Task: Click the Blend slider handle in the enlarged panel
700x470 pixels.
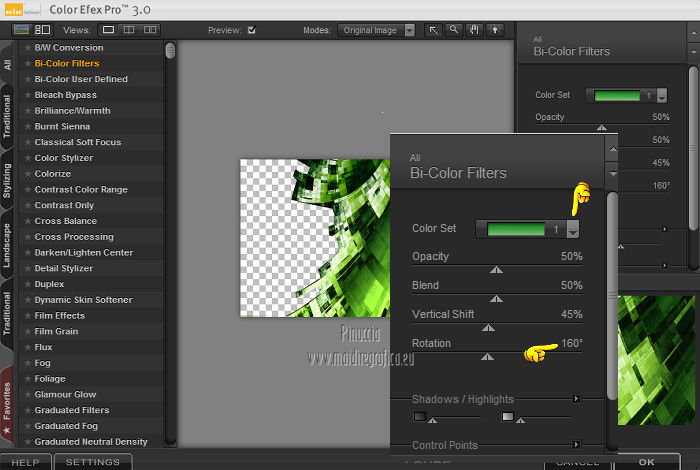Action: coord(496,299)
